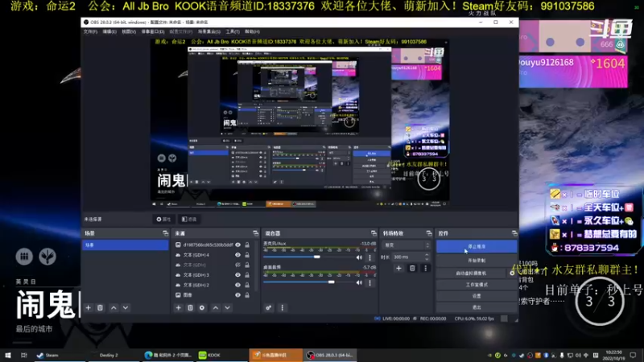
Task: Remove transition with the trash icon
Action: point(412,269)
